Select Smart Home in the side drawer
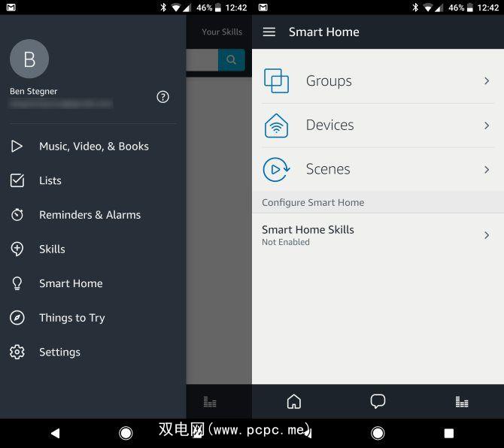This screenshot has width=504, height=448. coord(93,283)
